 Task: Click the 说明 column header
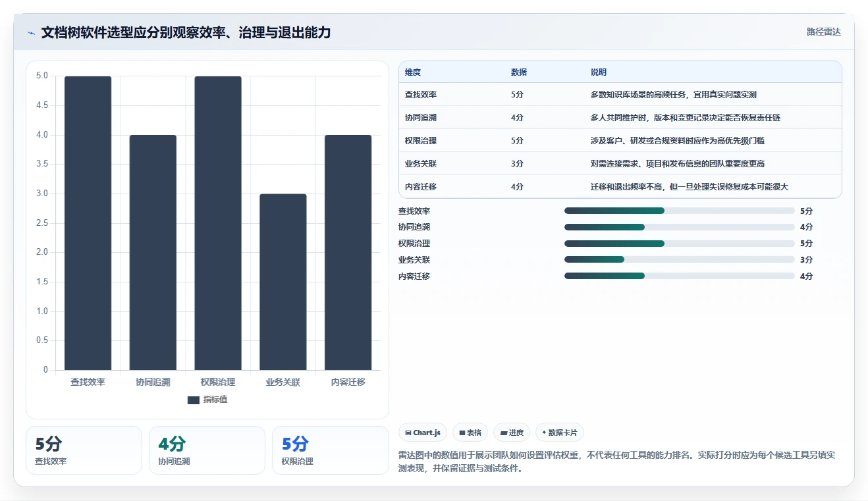(599, 72)
